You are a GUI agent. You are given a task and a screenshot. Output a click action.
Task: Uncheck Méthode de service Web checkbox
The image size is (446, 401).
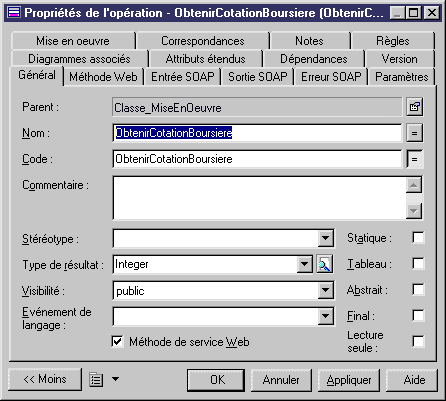pyautogui.click(x=117, y=341)
